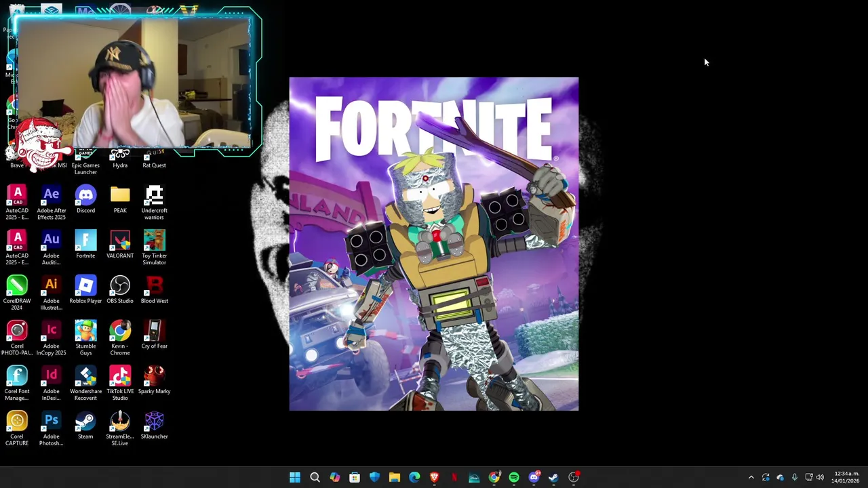The image size is (868, 488).
Task: Open the Discord desktop shortcut
Action: pyautogui.click(x=85, y=199)
